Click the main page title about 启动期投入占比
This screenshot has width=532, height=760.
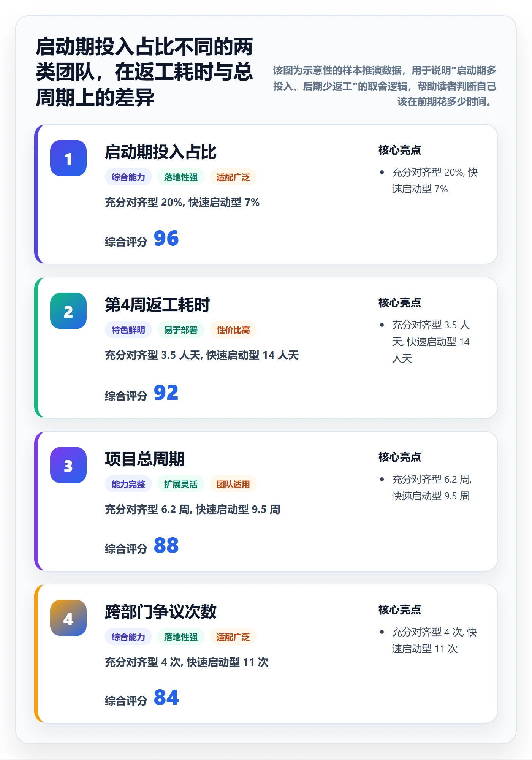pyautogui.click(x=144, y=72)
